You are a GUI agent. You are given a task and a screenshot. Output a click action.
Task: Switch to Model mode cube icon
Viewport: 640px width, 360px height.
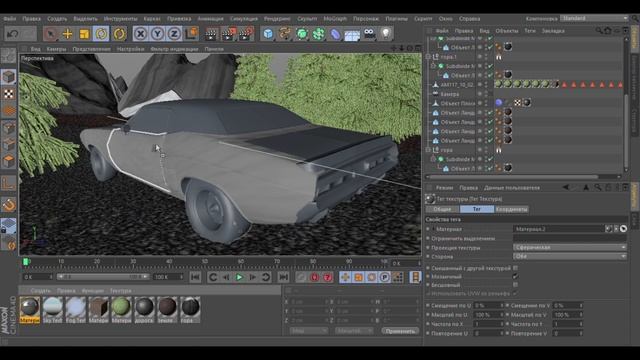pyautogui.click(x=9, y=77)
